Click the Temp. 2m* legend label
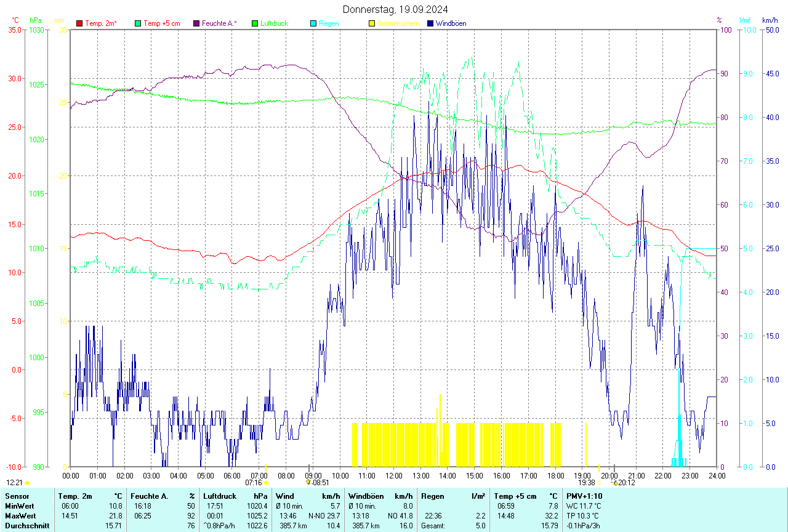The width and height of the screenshot is (788, 532). (101, 23)
